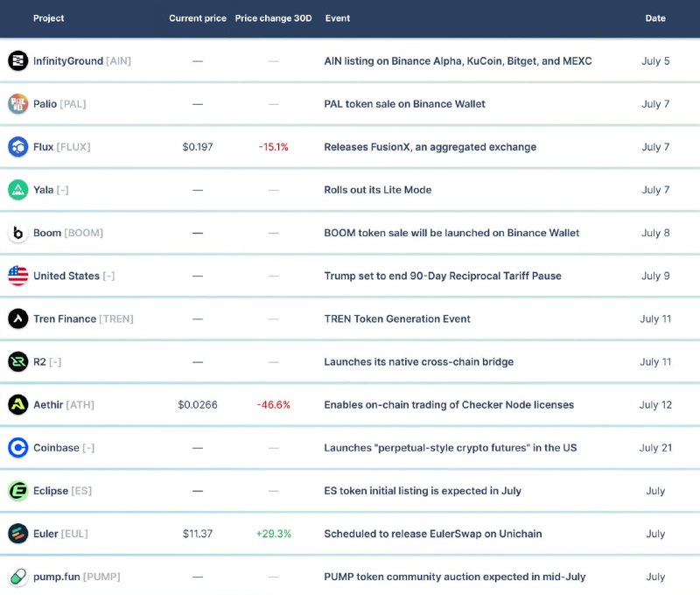Viewport: 700px width, 595px height.
Task: Click the Releases FusionX event text
Action: coord(430,147)
